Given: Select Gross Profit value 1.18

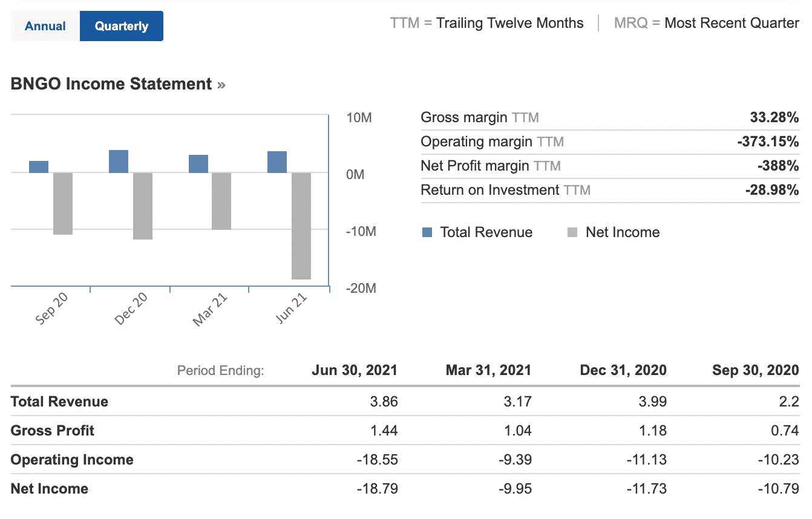Looking at the screenshot, I should coord(652,431).
